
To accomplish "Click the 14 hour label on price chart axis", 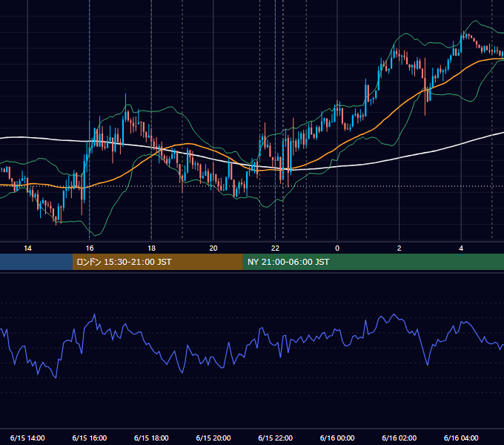I will point(27,248).
